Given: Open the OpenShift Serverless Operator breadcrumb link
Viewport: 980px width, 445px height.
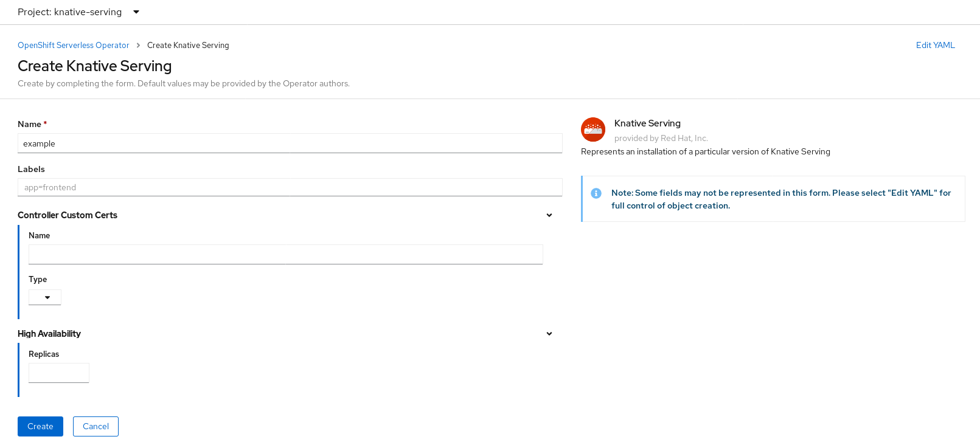Looking at the screenshot, I should [x=74, y=45].
